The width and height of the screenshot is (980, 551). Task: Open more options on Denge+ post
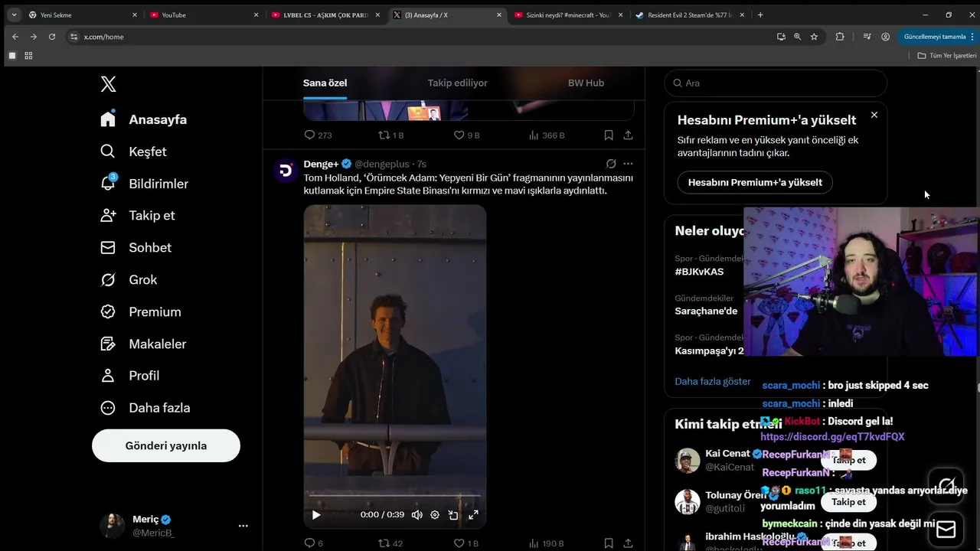point(628,164)
